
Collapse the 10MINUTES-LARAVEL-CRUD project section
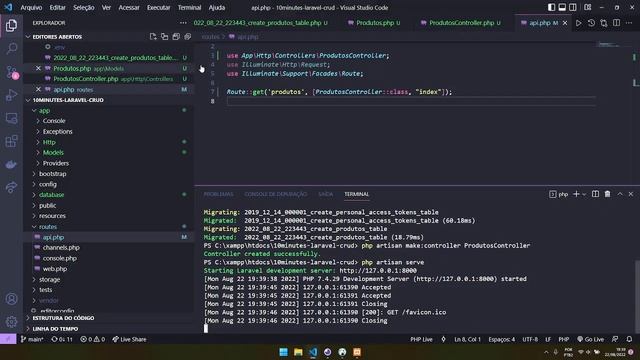pyautogui.click(x=68, y=100)
